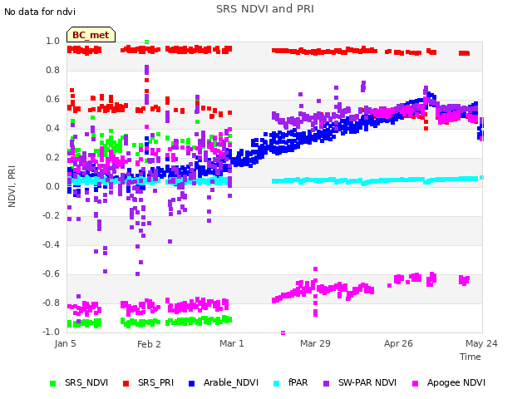
Task: Click the 0.2 y-axis tick label
Action: [x=52, y=157]
